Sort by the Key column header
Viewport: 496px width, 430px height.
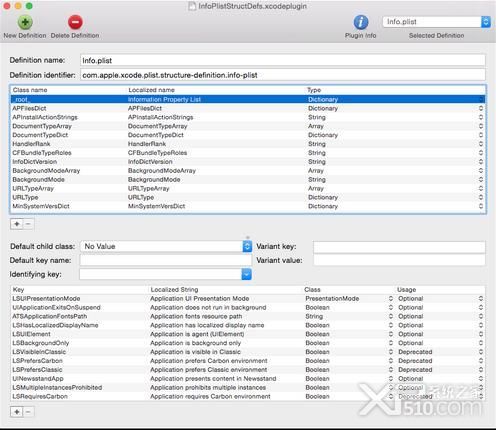coord(80,290)
